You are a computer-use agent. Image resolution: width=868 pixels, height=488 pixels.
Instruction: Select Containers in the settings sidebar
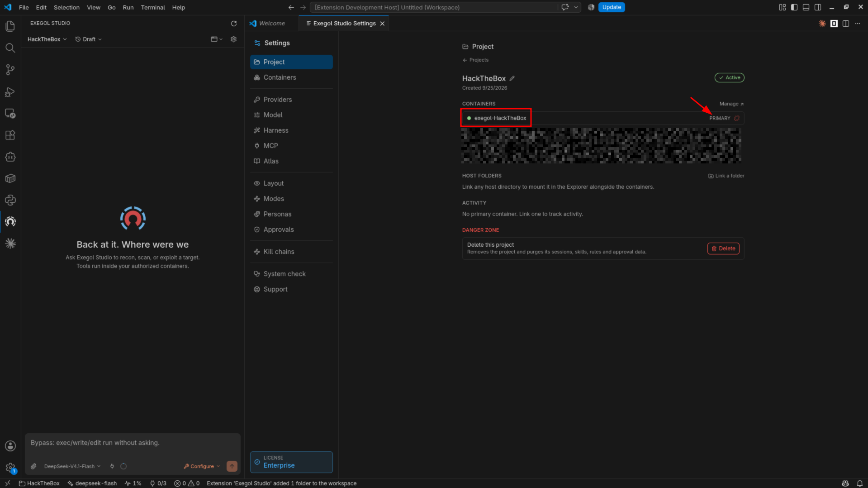coord(291,77)
